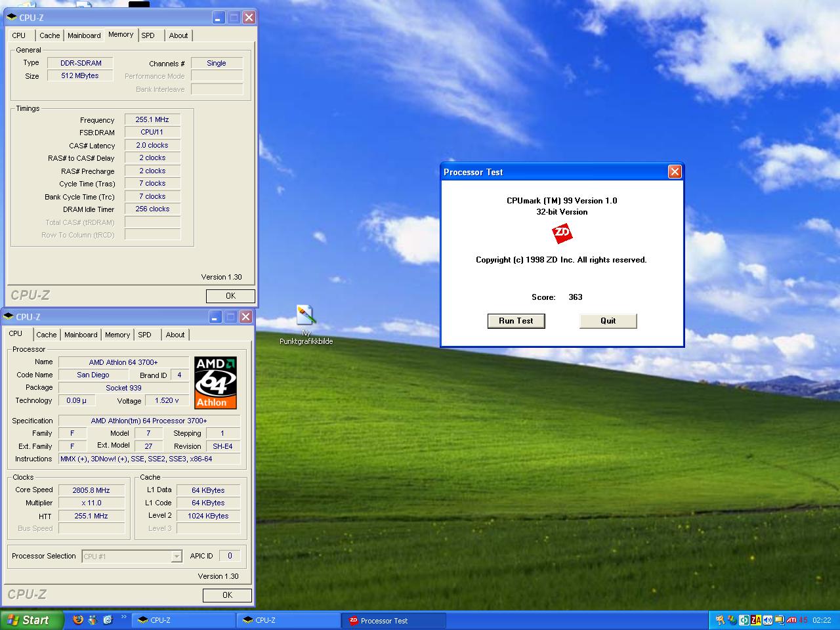
Task: Click the lower CPU-Z title bar icon
Action: [x=9, y=317]
